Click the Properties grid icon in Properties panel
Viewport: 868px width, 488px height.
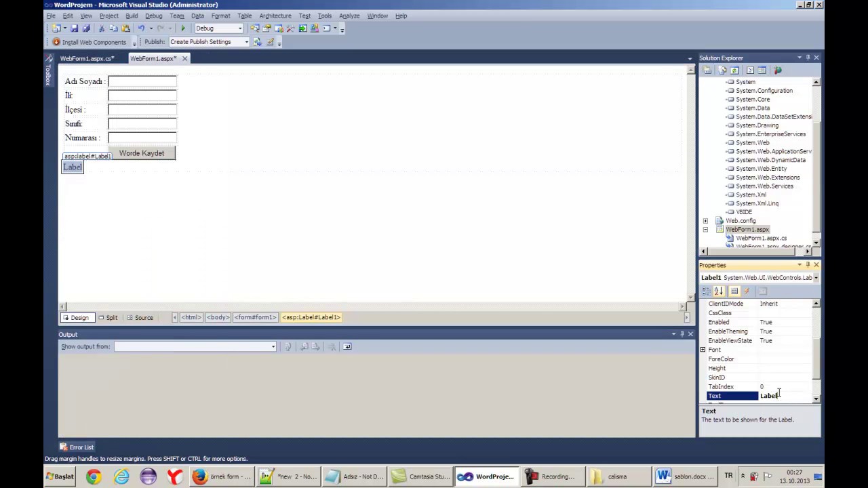click(x=734, y=291)
